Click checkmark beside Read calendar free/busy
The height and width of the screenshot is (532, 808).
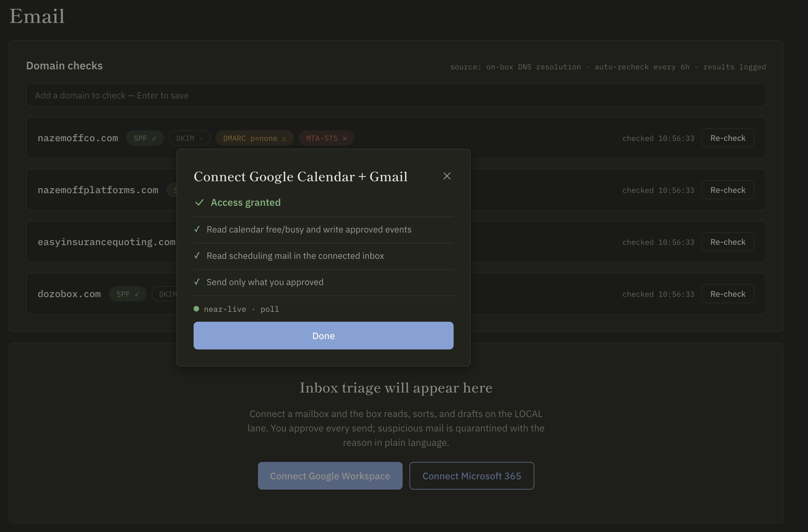197,229
